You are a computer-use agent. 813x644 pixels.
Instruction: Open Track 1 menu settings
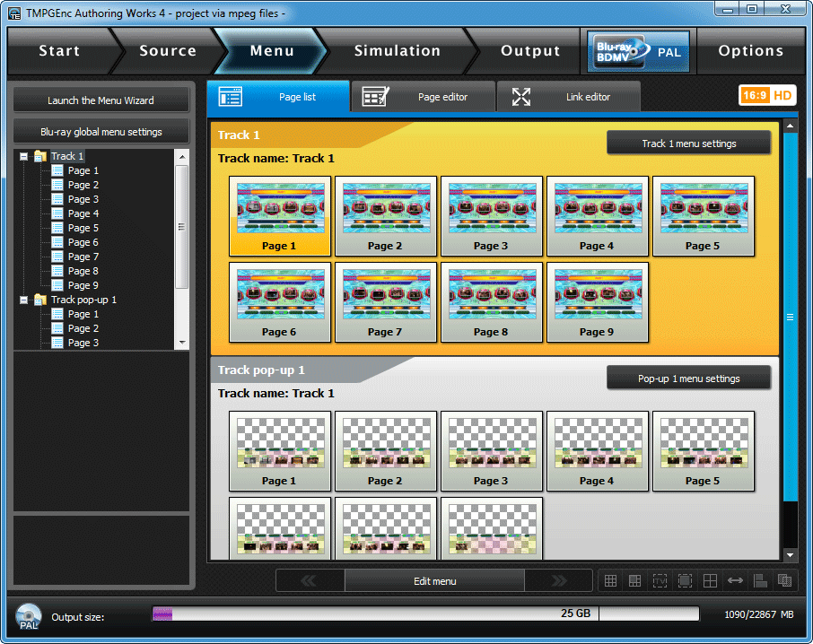[x=688, y=144]
